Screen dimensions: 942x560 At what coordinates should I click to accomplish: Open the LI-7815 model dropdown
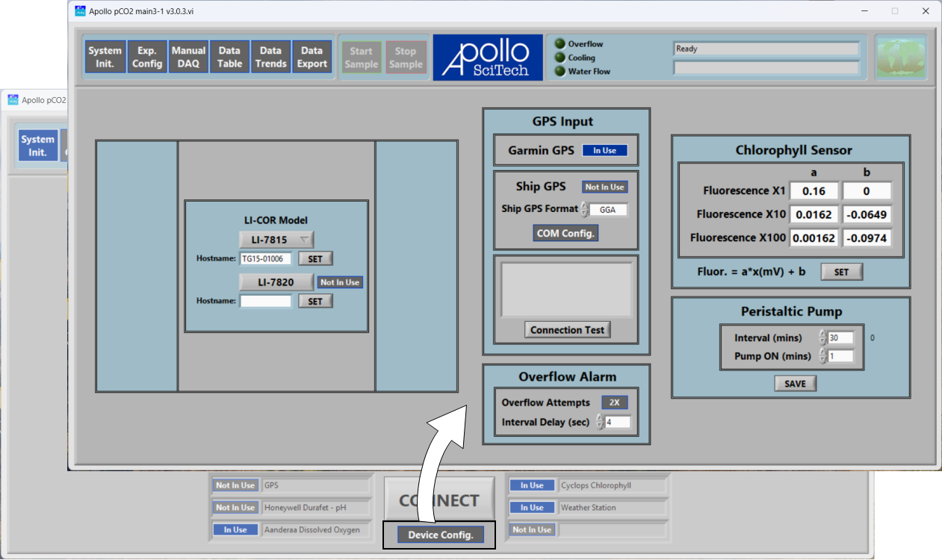point(276,239)
